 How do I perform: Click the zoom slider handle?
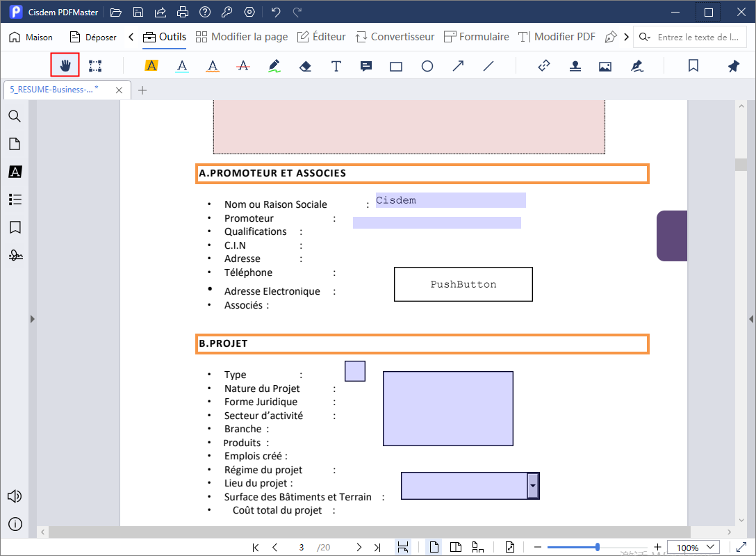tap(598, 547)
